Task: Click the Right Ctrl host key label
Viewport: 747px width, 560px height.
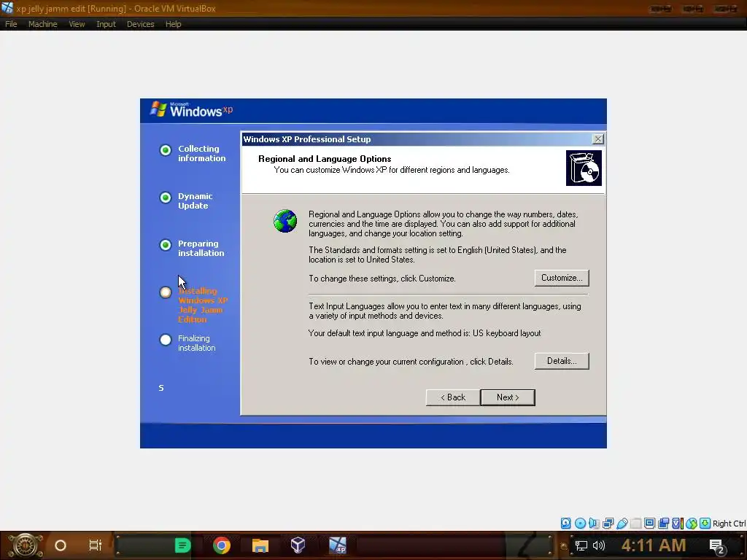Action: coord(729,524)
